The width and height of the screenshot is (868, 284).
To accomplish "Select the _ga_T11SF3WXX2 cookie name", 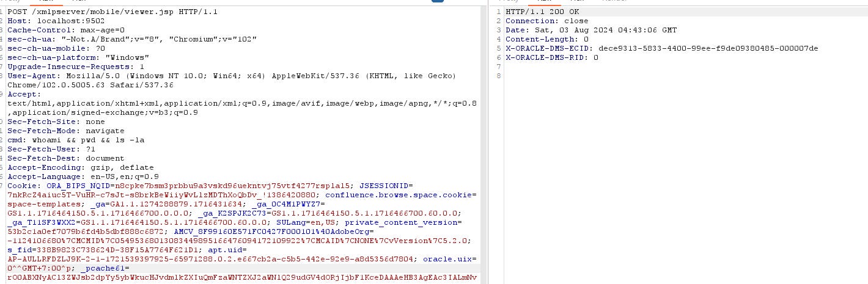I will coord(42,222).
